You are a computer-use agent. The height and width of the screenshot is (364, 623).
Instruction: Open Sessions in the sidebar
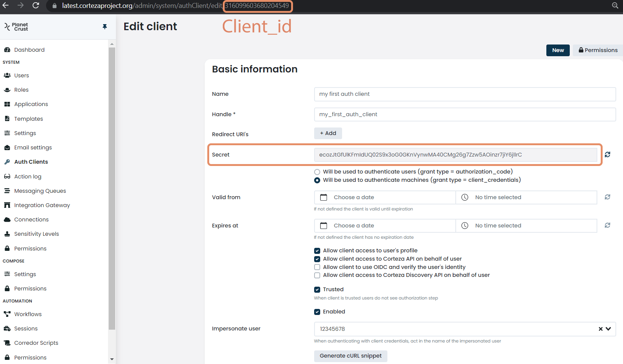coord(26,329)
